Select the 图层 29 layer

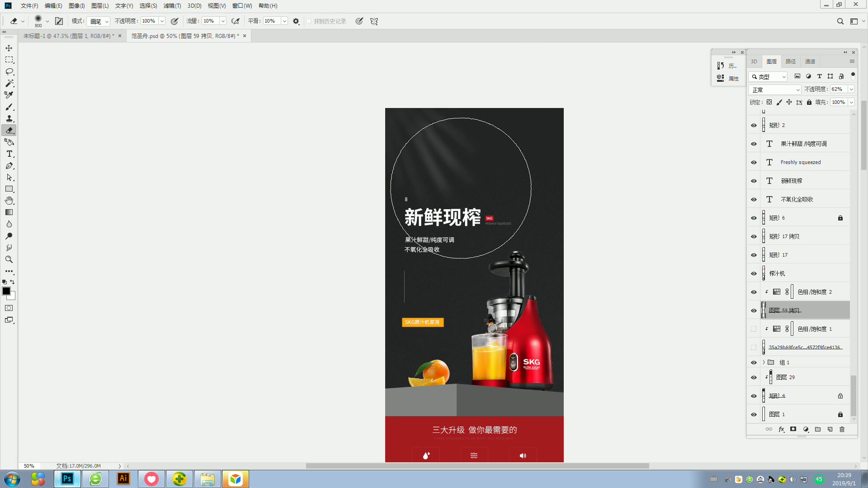[x=804, y=377]
